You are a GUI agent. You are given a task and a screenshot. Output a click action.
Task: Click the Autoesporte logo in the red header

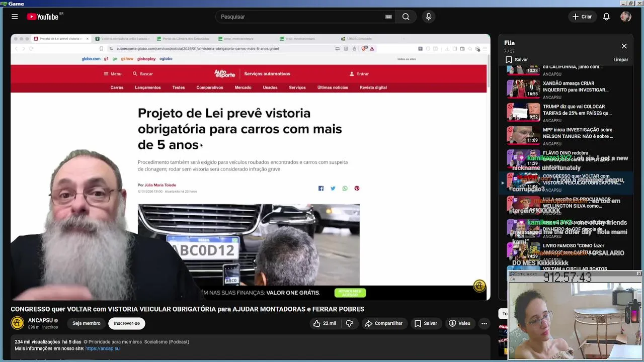224,74
